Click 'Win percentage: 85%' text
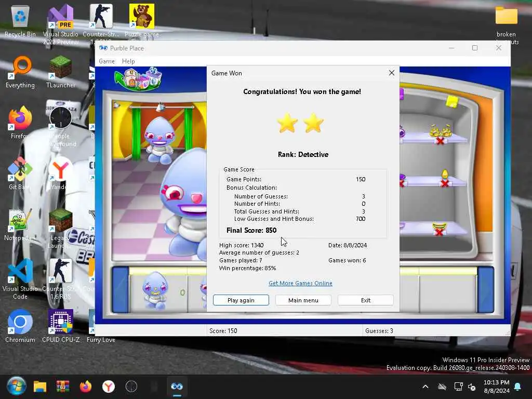The image size is (532, 399). click(x=247, y=268)
